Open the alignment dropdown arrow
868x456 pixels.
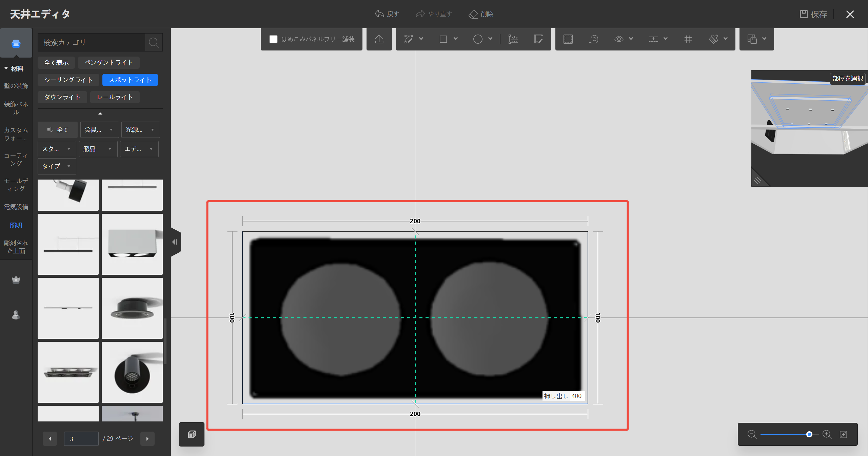pos(666,39)
